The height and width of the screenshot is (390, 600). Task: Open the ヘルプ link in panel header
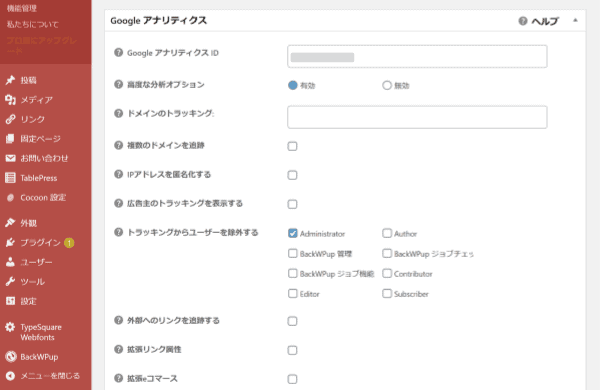[545, 21]
